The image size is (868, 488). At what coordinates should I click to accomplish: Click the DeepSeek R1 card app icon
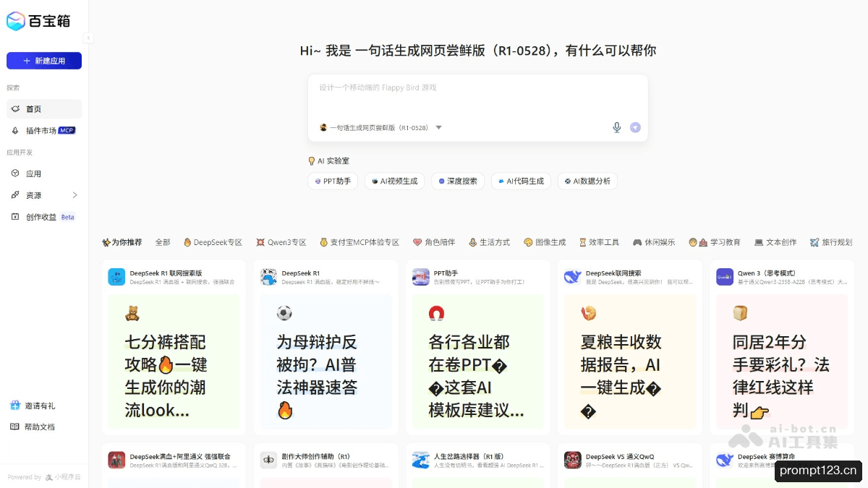click(x=268, y=277)
